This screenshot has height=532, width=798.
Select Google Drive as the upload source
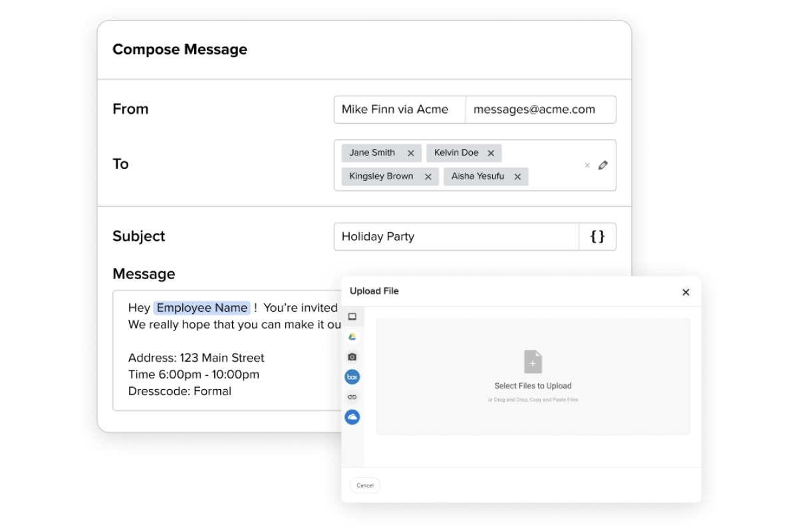tap(352, 338)
